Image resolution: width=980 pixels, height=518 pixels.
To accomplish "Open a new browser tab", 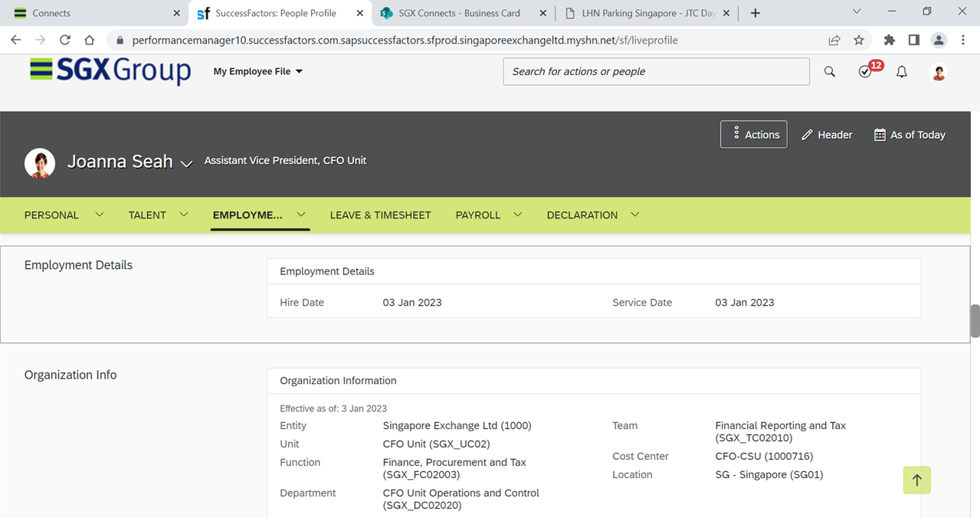I will [755, 13].
